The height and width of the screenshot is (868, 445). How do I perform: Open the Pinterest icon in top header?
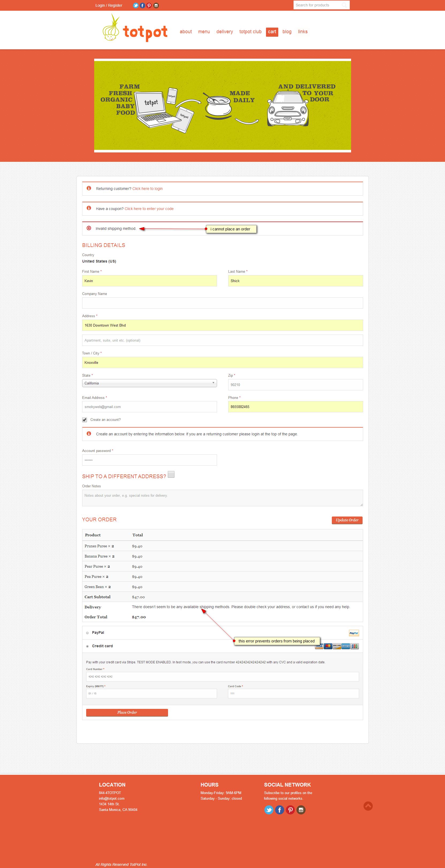[x=149, y=5]
